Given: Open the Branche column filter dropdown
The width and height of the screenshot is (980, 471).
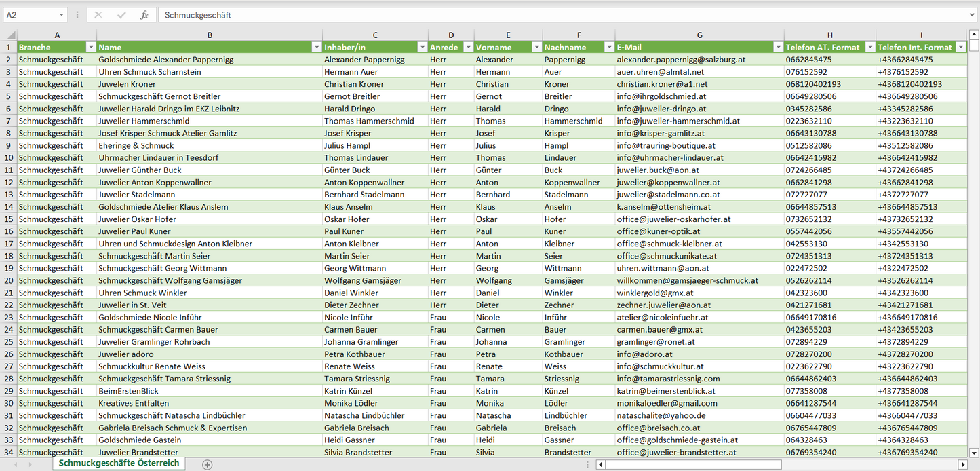Looking at the screenshot, I should tap(91, 48).
